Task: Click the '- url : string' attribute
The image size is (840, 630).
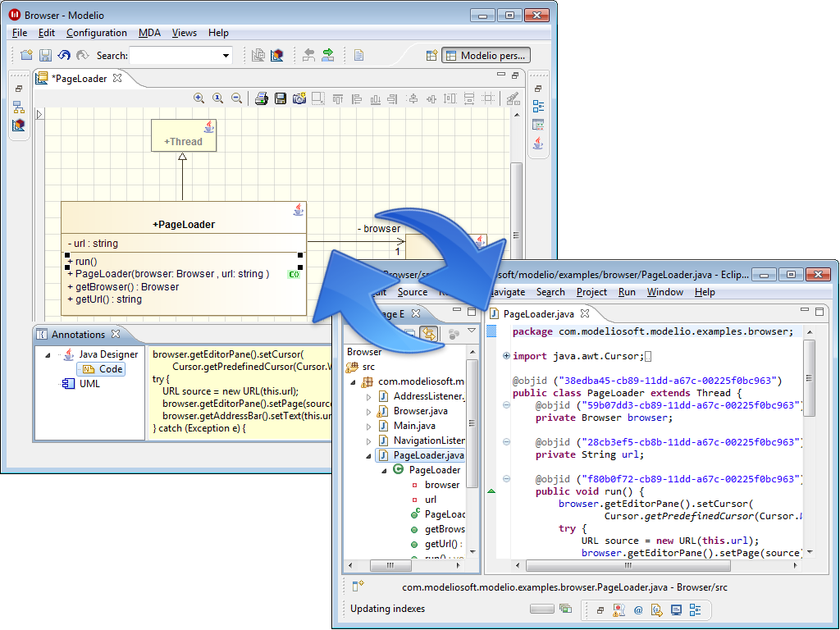Action: pyautogui.click(x=93, y=243)
